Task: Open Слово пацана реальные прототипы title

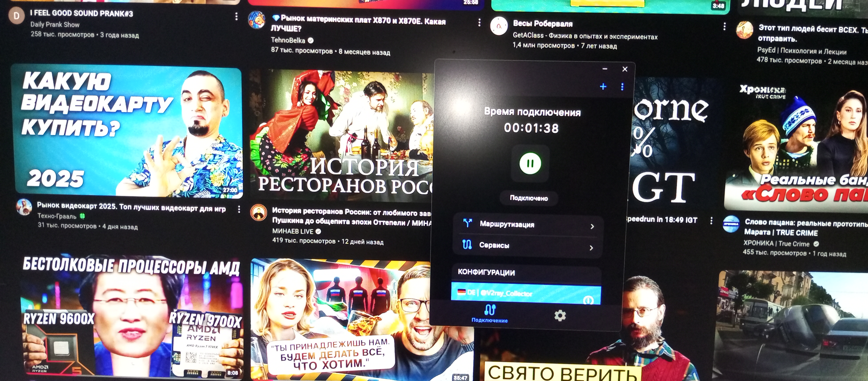Action: pyautogui.click(x=806, y=227)
